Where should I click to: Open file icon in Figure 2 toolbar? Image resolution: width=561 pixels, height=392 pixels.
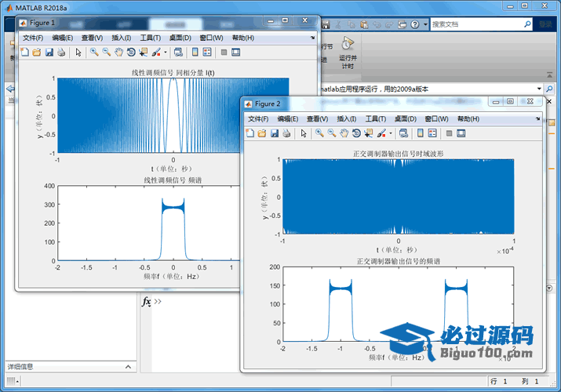point(262,133)
